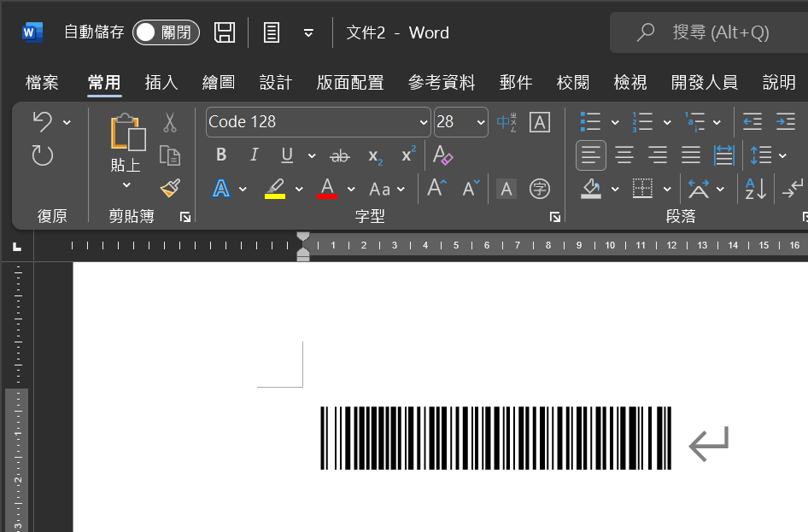Click the Strikethrough icon
The width and height of the screenshot is (808, 532).
point(340,155)
